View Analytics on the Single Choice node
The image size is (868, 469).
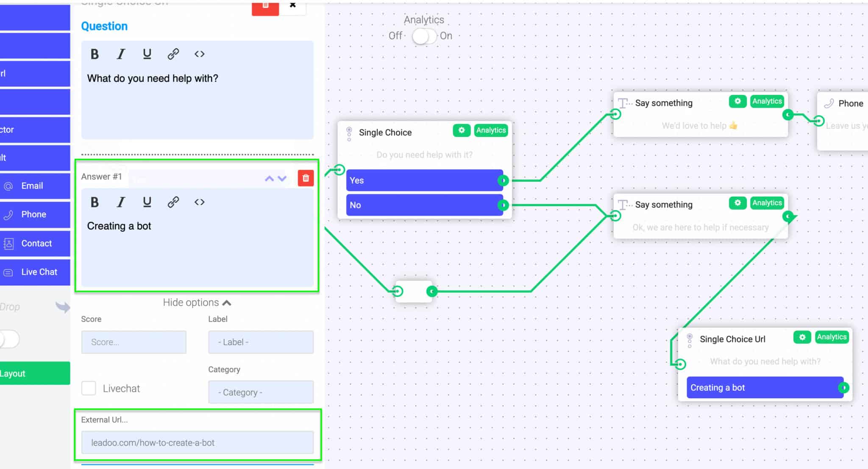pyautogui.click(x=491, y=130)
